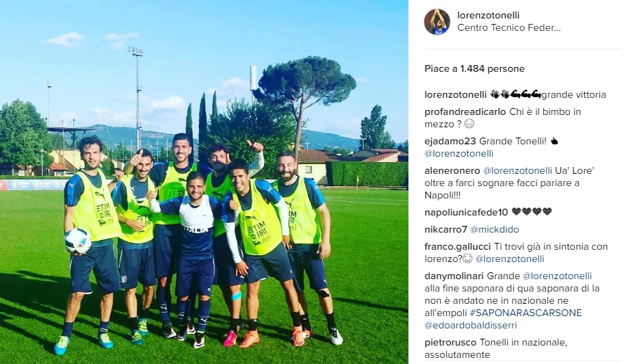Open commenter nikcarro7's profile
Screen dimensions: 626x364
point(445,230)
